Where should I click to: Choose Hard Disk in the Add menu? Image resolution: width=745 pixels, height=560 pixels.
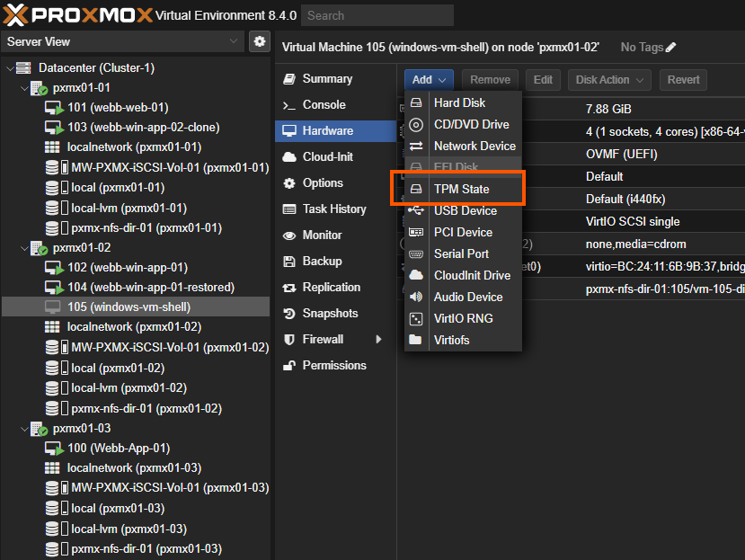[463, 102]
